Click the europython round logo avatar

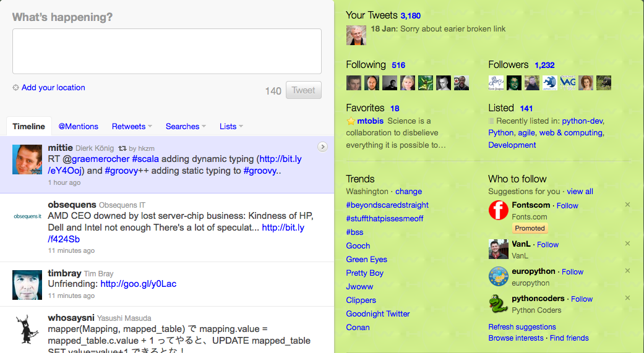[498, 276]
